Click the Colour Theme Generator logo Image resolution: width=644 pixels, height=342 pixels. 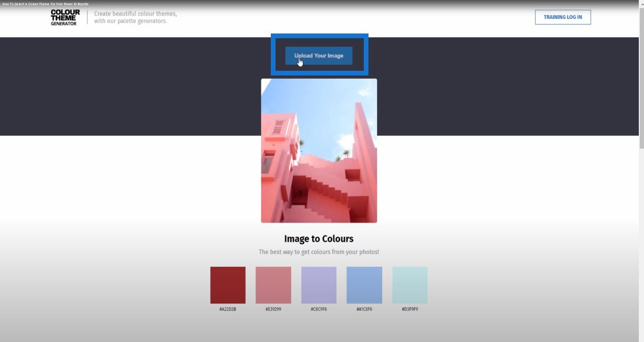point(65,17)
